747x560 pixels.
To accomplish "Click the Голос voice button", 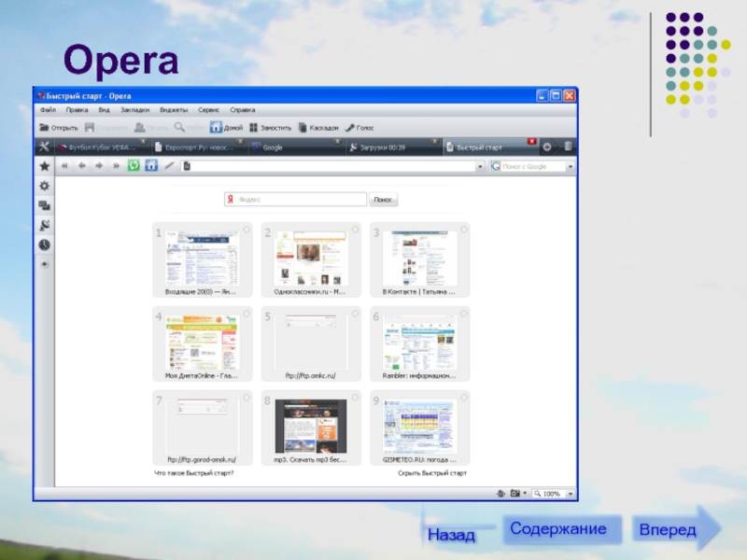I will tap(359, 127).
